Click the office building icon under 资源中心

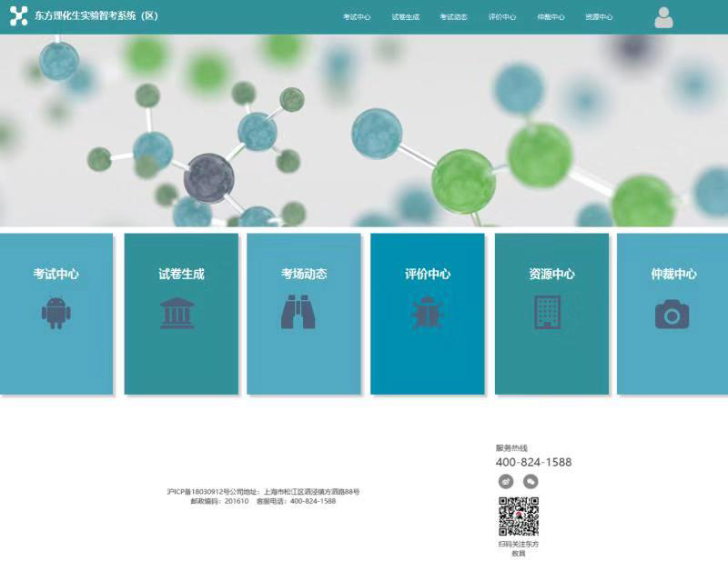pos(547,313)
